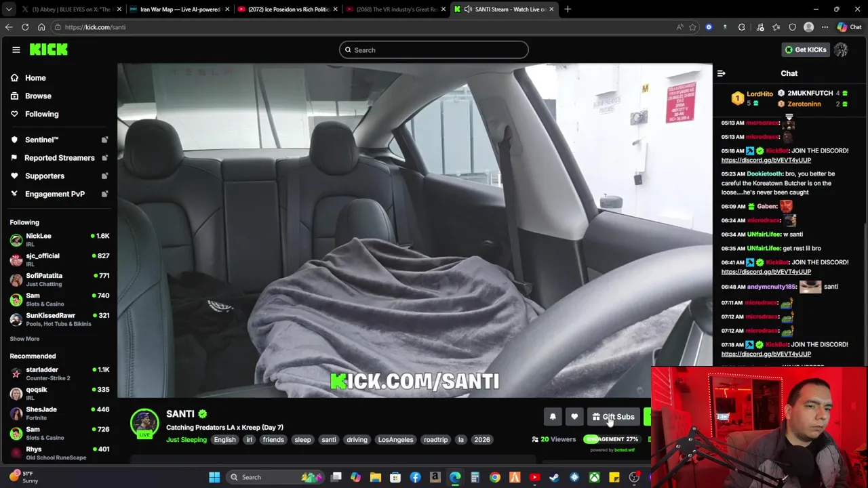Select the roadtrip tag
This screenshot has width=868, height=488.
435,440
